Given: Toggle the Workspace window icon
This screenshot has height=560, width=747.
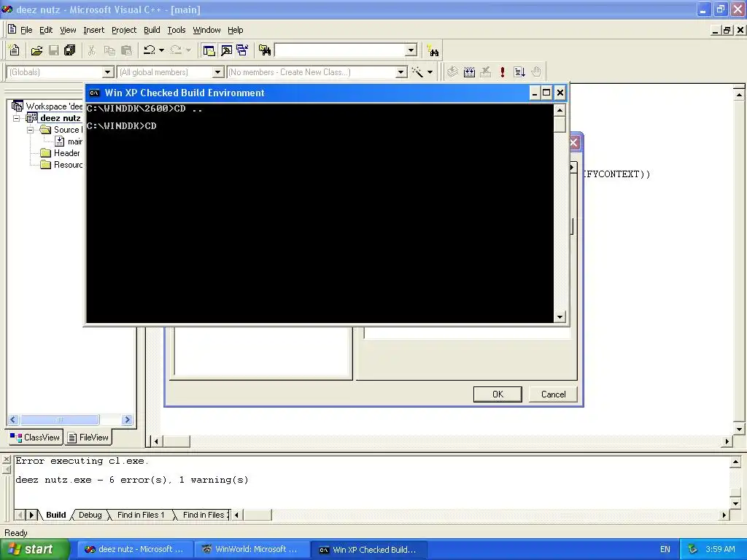Looking at the screenshot, I should point(209,50).
